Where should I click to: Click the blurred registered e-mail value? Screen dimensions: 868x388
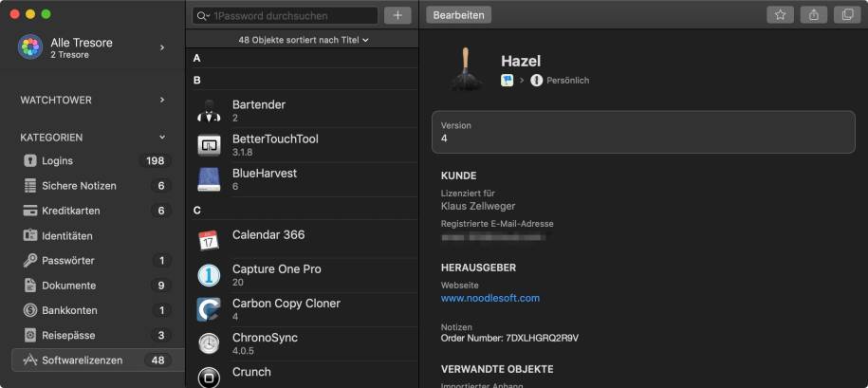[494, 237]
